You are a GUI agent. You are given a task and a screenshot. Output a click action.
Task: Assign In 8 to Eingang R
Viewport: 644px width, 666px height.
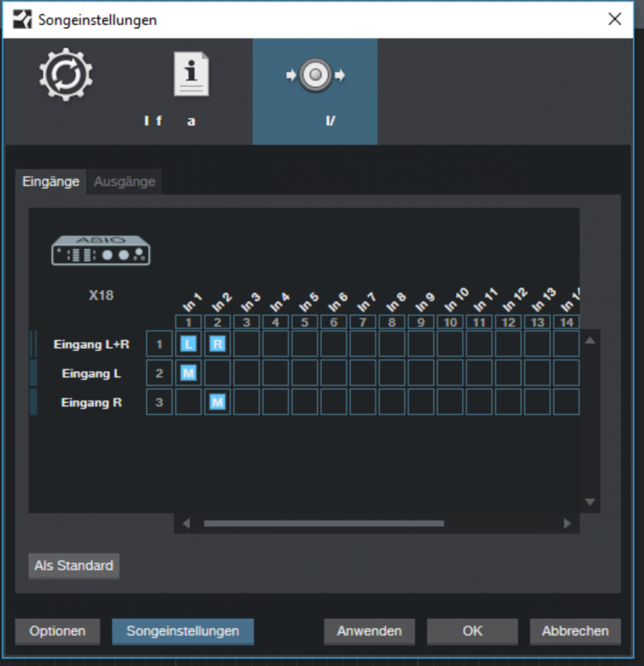click(391, 402)
